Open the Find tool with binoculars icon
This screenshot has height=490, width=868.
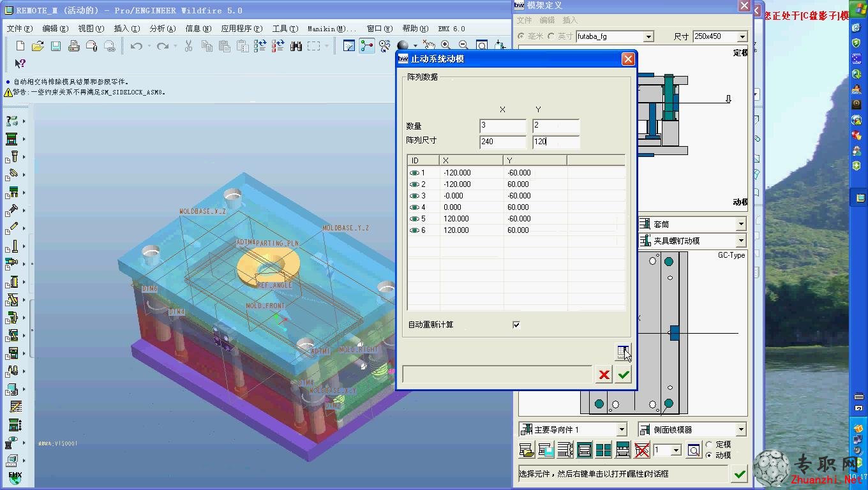[296, 46]
